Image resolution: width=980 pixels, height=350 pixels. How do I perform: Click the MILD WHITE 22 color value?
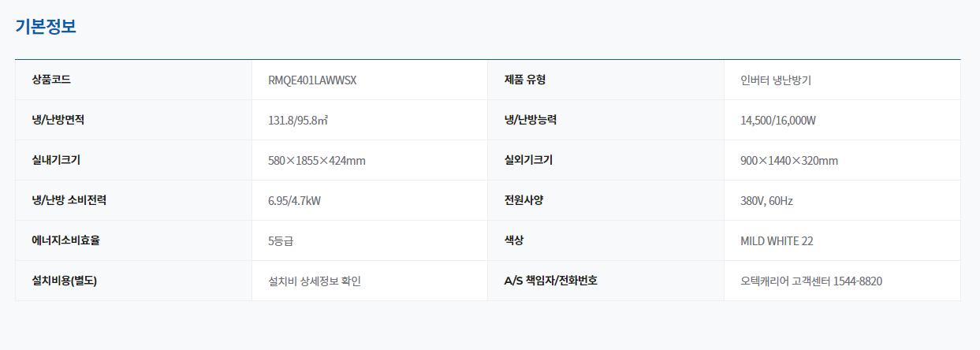pos(777,241)
